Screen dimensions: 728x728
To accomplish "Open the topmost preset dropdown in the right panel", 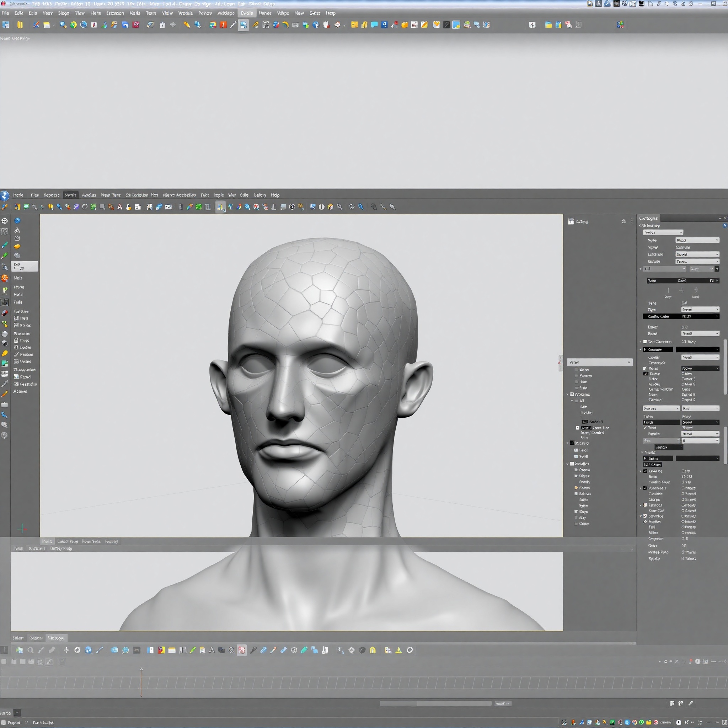I will tap(663, 232).
